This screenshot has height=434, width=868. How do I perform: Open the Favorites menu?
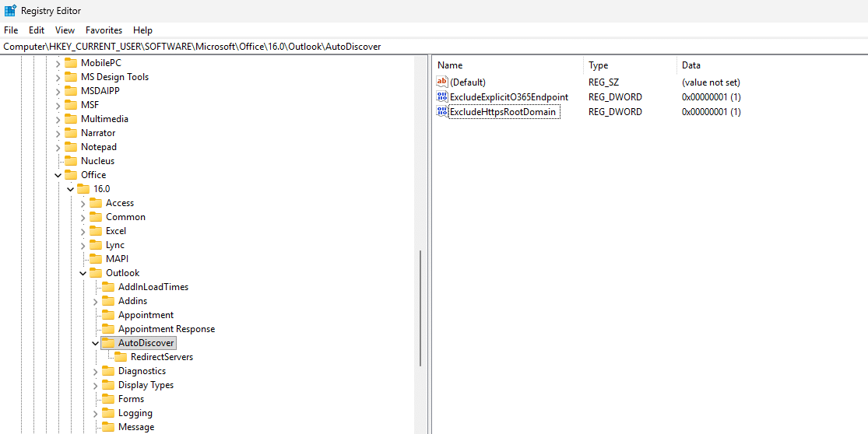(x=104, y=30)
